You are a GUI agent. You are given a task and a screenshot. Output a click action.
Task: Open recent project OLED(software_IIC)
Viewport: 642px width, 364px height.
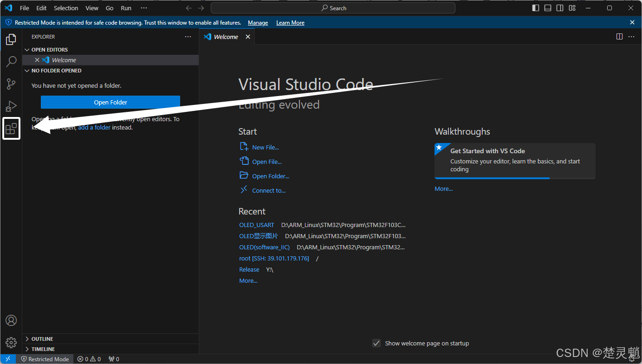point(264,247)
